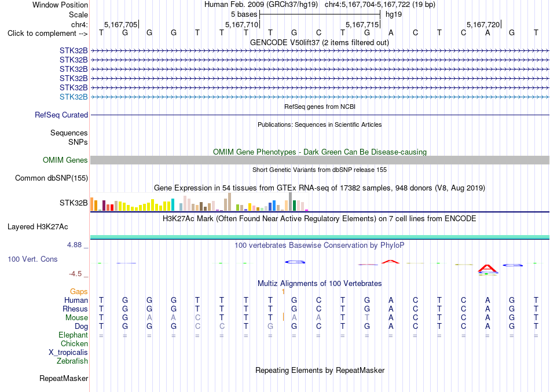Open the 'RefSeq genes from NCBI' track title
Screen dimensions: 550x392
pos(320,107)
